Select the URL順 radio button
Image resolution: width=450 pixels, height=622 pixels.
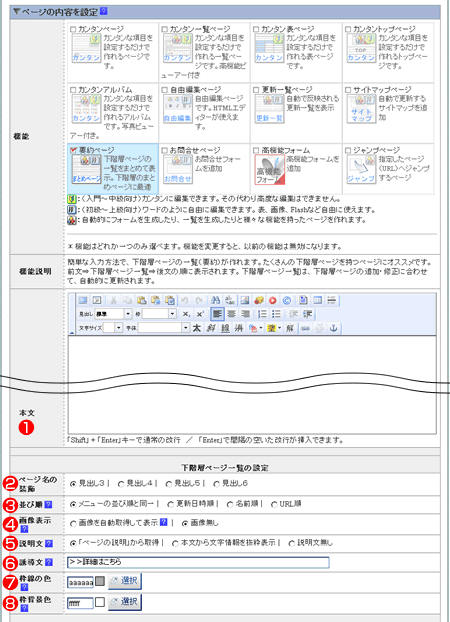pos(274,505)
